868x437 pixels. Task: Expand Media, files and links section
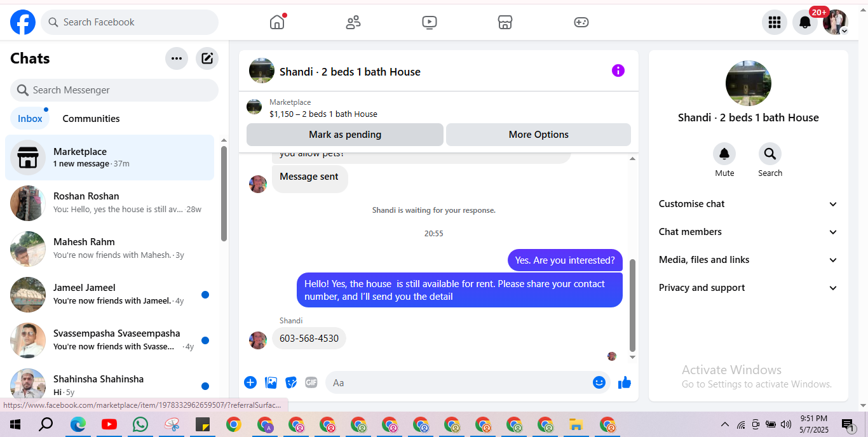click(749, 260)
